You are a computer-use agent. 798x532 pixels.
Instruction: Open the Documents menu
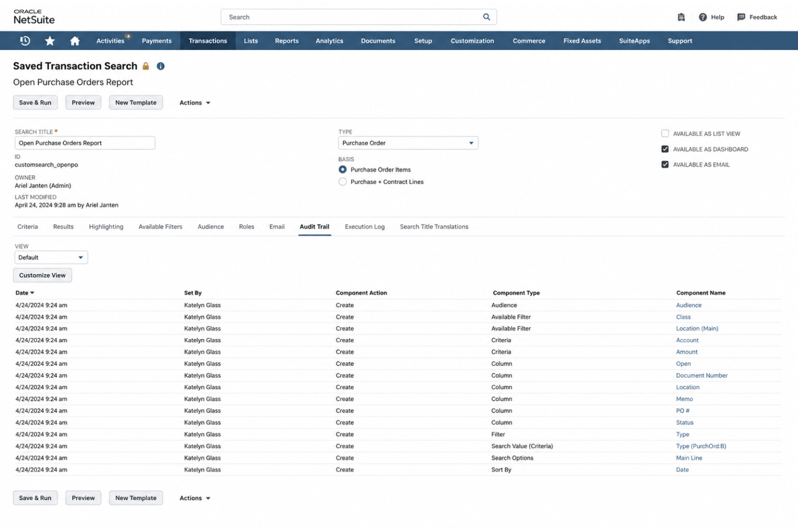click(378, 40)
